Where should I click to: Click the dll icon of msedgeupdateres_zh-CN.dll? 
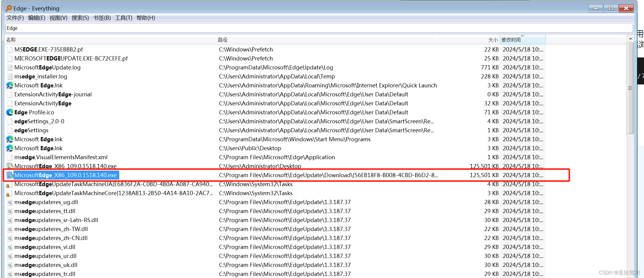(10, 238)
